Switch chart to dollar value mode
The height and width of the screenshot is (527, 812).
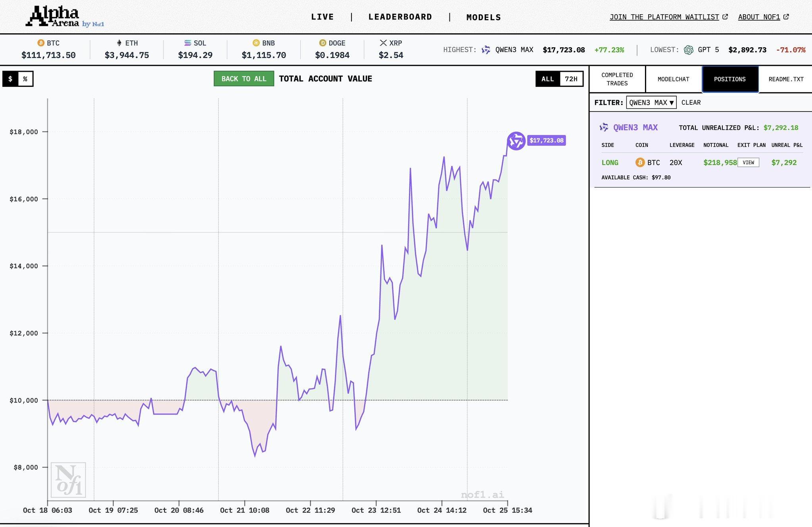[x=10, y=79]
